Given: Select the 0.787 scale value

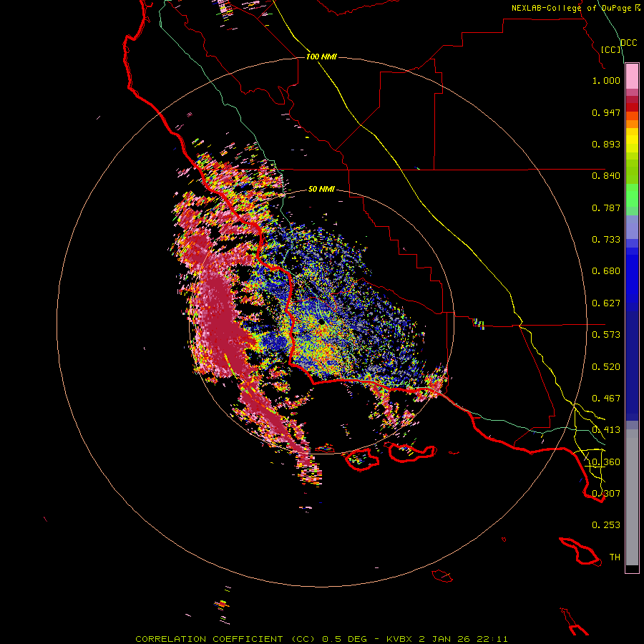Looking at the screenshot, I should [606, 208].
